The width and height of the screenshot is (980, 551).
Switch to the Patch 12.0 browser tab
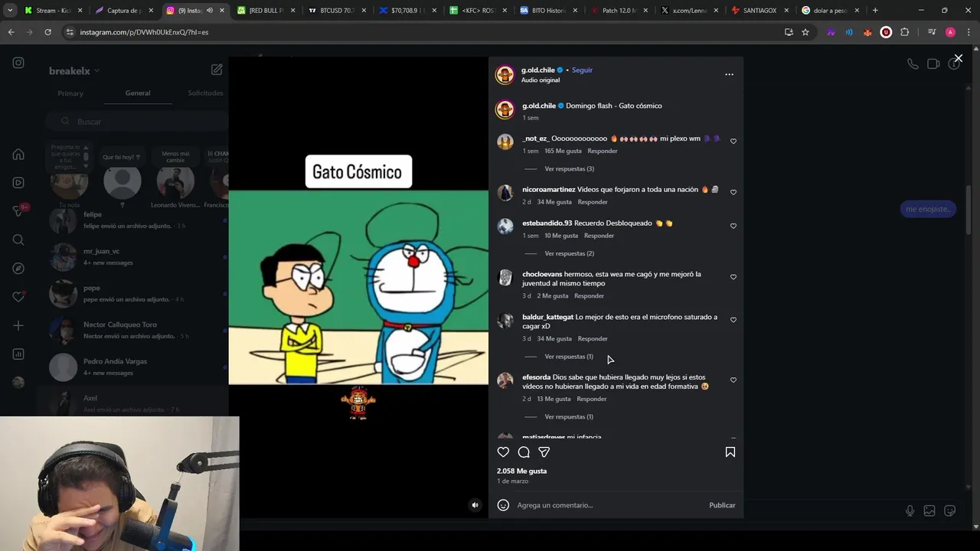click(619, 11)
